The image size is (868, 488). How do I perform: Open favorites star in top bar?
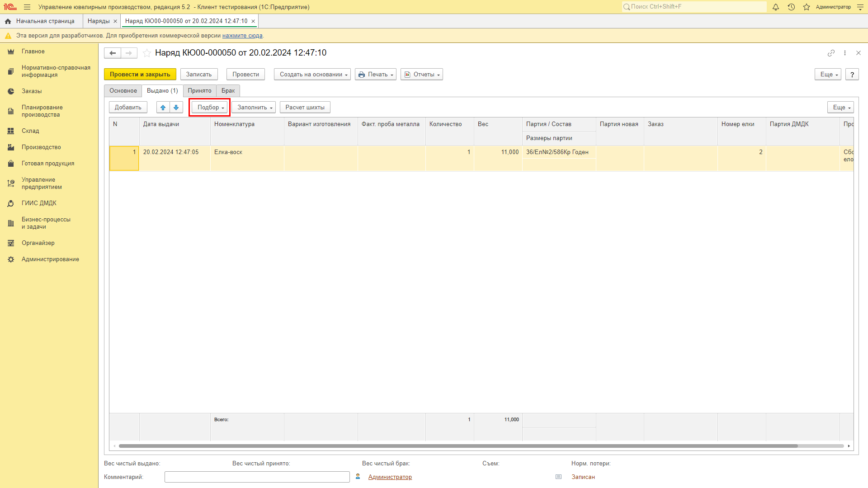tap(807, 7)
